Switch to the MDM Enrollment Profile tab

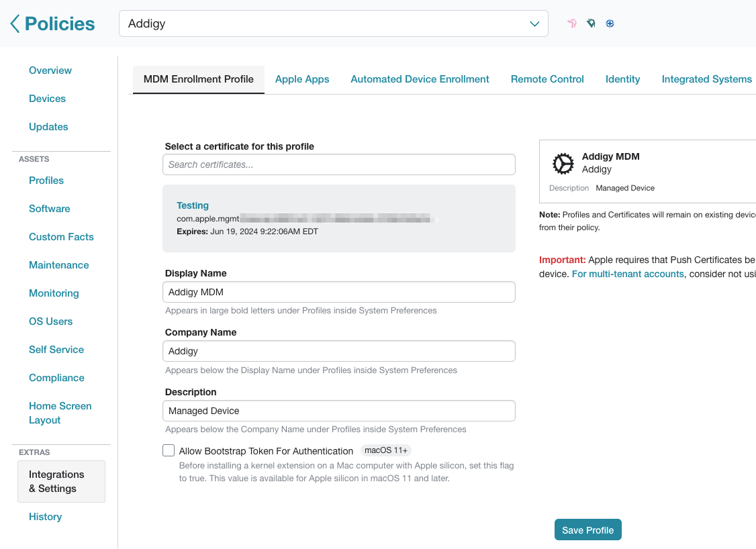(199, 79)
